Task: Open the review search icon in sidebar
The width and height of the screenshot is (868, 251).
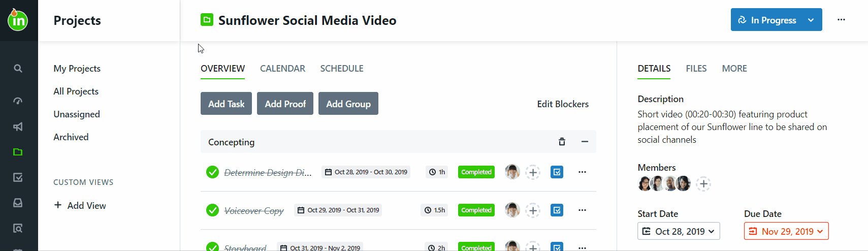Action: 18,228
